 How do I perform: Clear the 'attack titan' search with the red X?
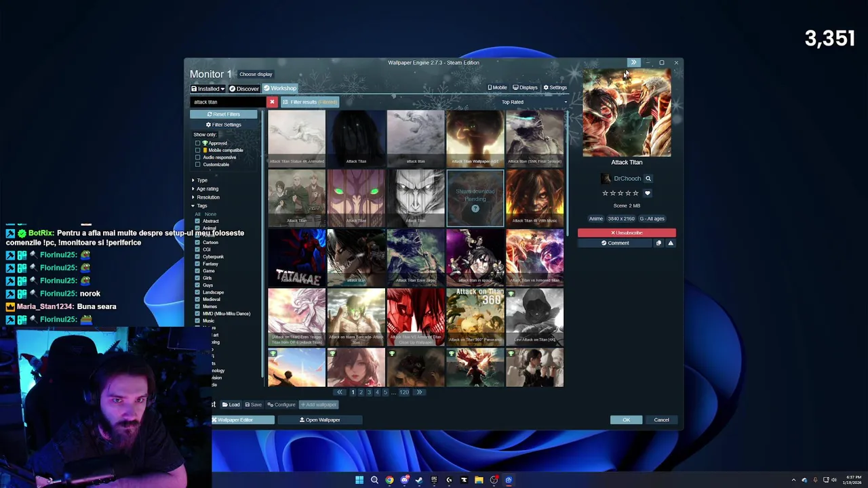point(272,102)
